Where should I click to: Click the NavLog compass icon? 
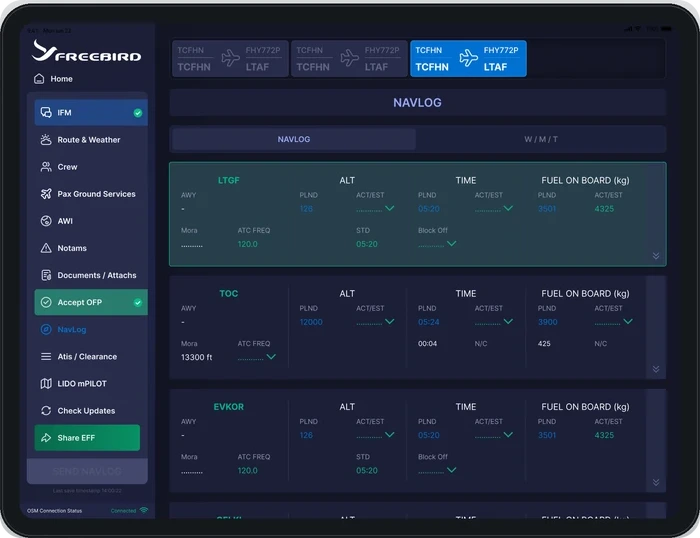coord(46,329)
